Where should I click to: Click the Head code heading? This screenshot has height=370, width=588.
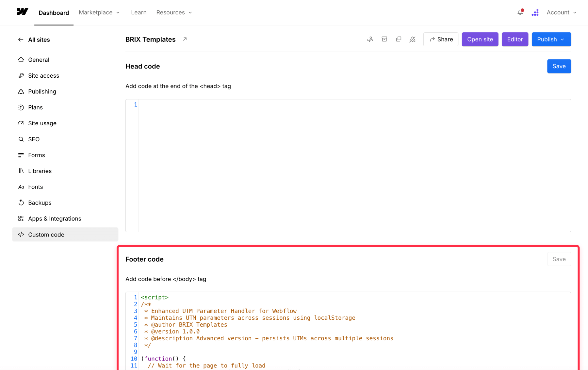click(x=143, y=66)
